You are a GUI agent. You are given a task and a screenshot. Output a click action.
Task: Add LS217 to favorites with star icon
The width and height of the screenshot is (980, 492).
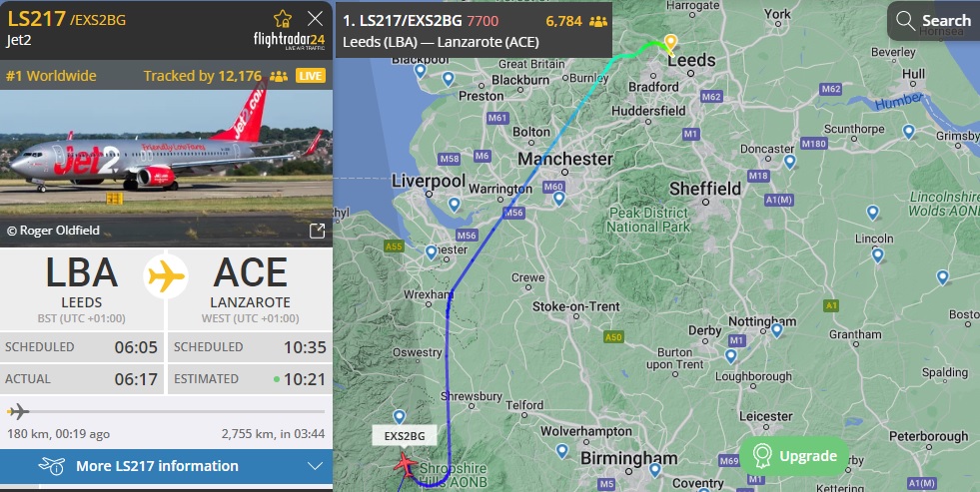pos(283,19)
